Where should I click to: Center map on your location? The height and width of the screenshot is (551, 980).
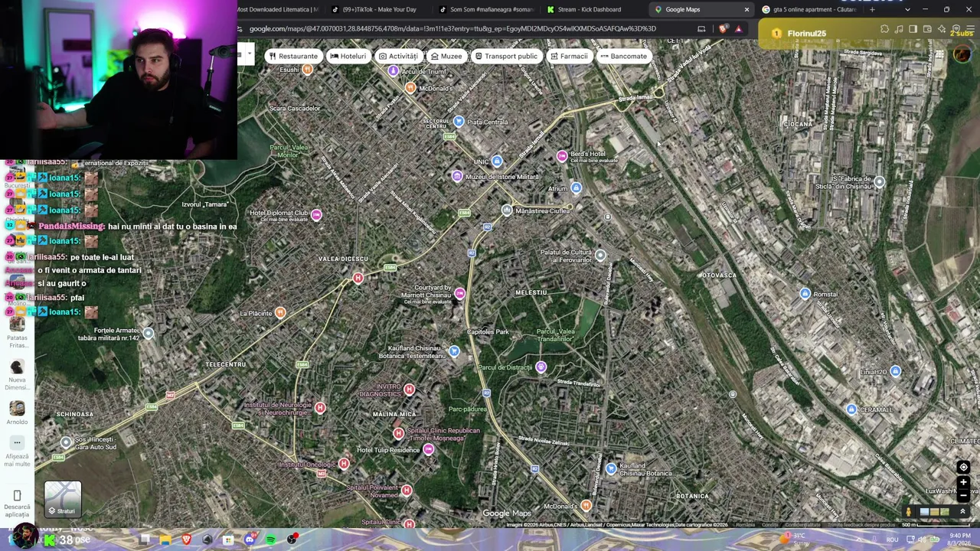(963, 467)
